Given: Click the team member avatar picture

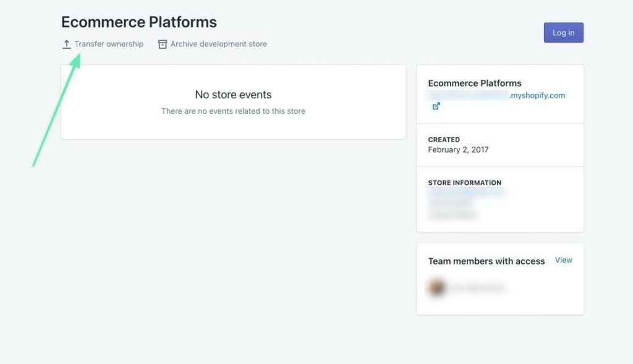Looking at the screenshot, I should [x=437, y=287].
